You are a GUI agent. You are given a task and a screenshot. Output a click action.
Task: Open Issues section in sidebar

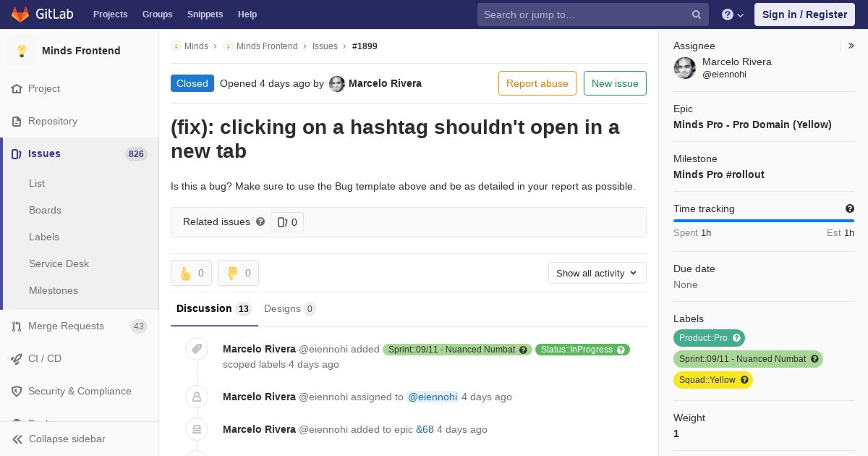click(x=80, y=153)
